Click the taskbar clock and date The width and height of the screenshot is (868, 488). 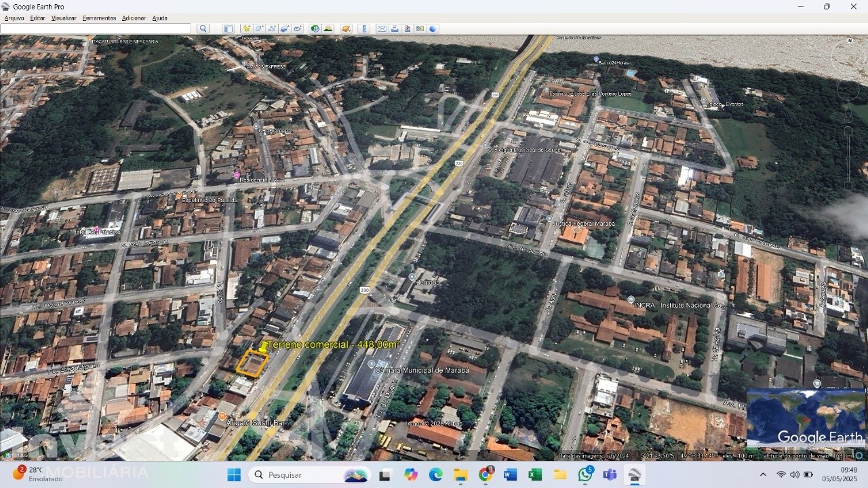pos(840,474)
